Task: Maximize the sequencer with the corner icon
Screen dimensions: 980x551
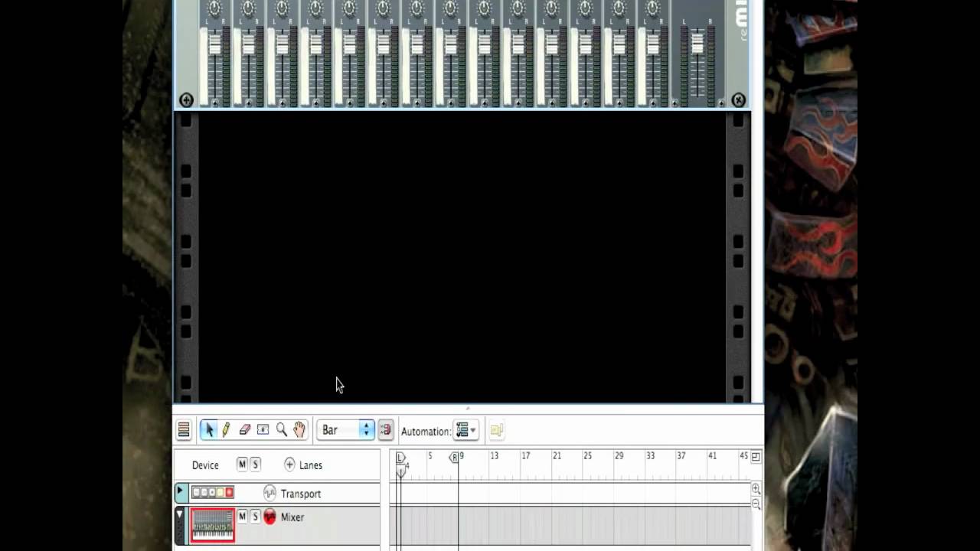Action: [x=756, y=457]
